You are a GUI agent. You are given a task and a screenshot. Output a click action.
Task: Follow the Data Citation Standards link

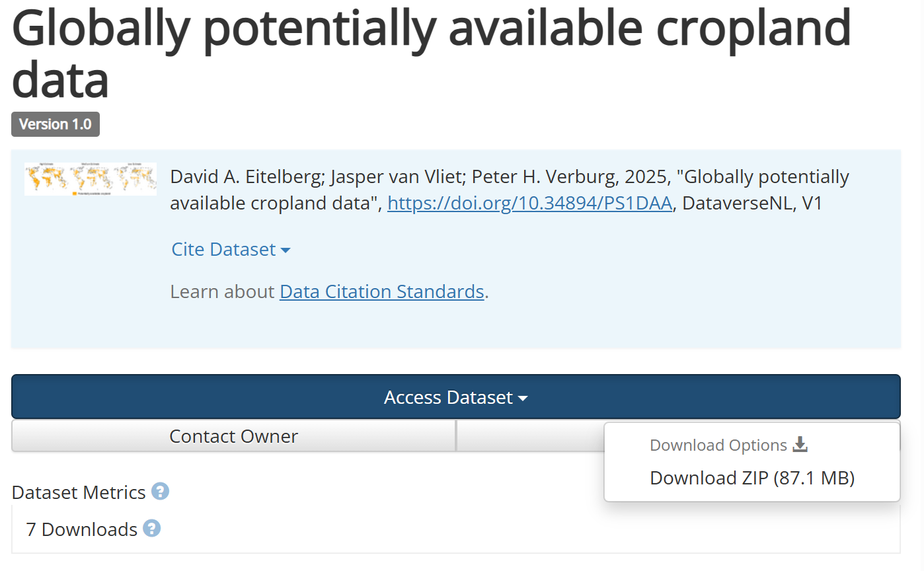pyautogui.click(x=381, y=291)
